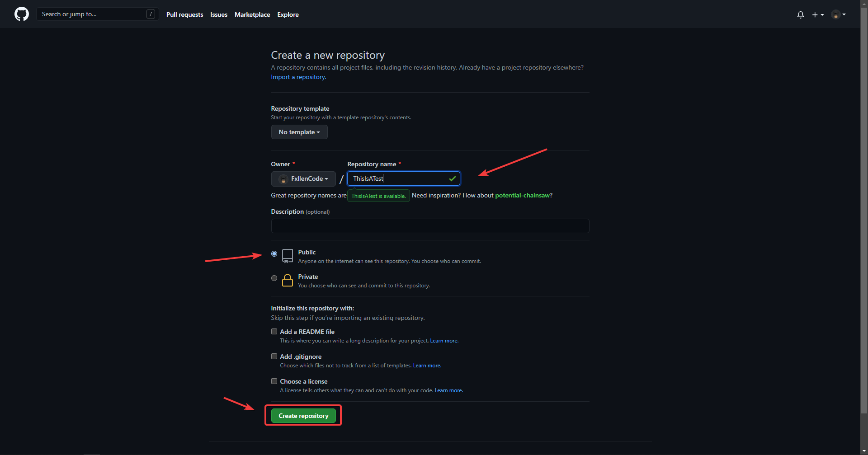Open Learn more link for .gitignore

(x=427, y=366)
